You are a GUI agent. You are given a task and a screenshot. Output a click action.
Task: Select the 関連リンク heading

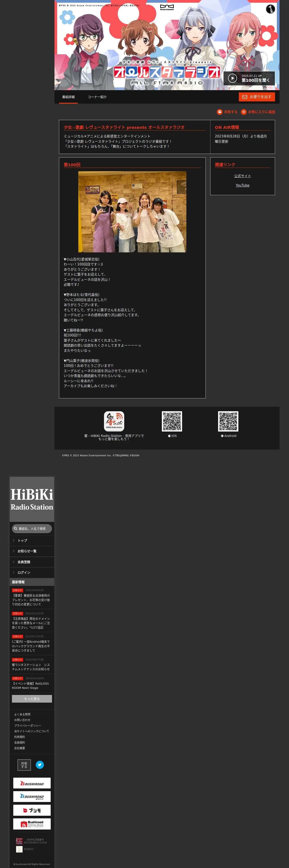coord(225,165)
